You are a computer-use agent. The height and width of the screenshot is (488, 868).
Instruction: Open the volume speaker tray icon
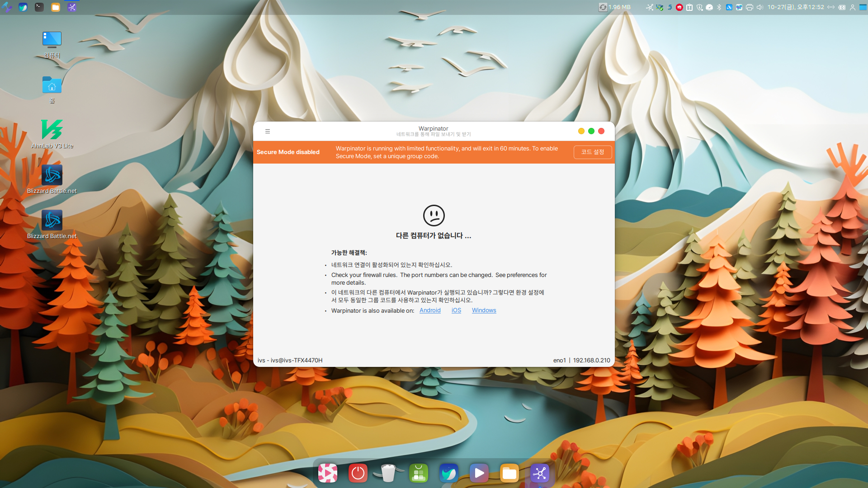click(760, 7)
